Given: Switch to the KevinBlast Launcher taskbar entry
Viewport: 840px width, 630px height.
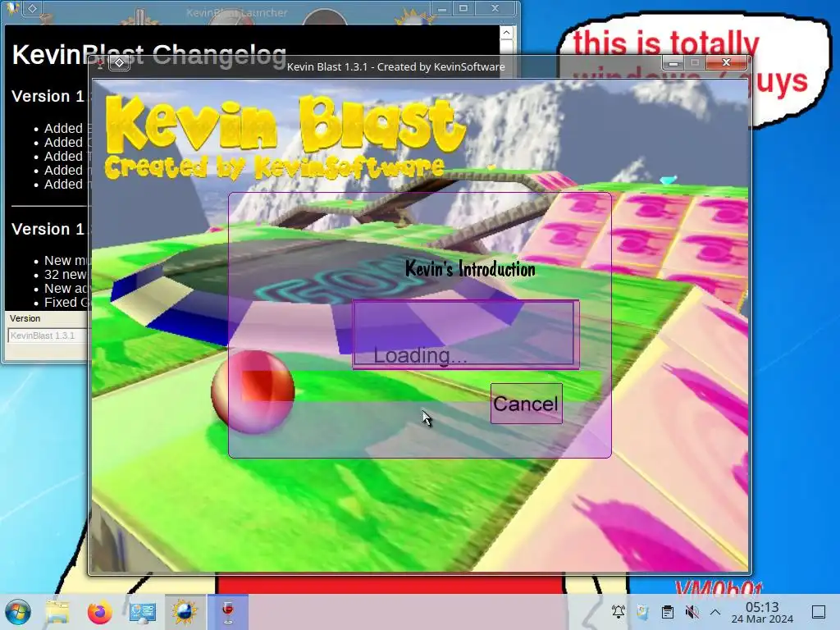Looking at the screenshot, I should [x=185, y=612].
